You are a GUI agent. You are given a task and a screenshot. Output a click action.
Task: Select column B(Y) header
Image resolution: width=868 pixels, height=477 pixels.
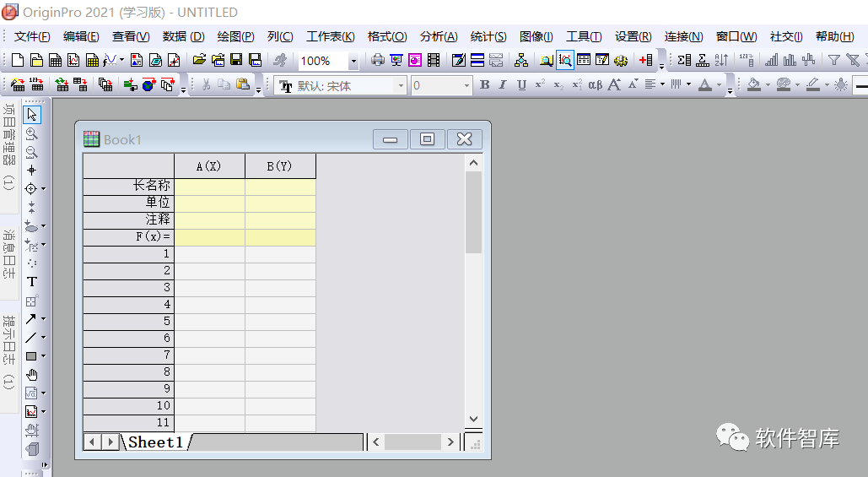tap(280, 165)
